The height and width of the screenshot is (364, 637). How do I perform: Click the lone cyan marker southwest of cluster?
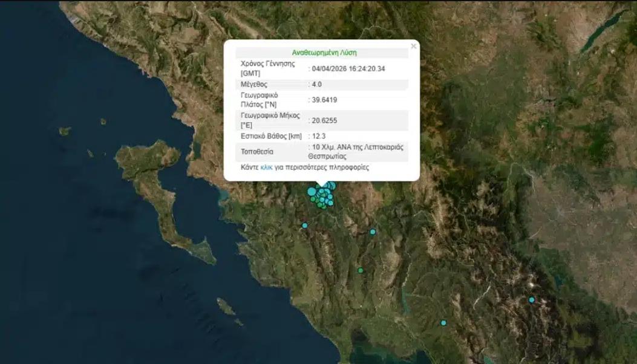pyautogui.click(x=305, y=226)
